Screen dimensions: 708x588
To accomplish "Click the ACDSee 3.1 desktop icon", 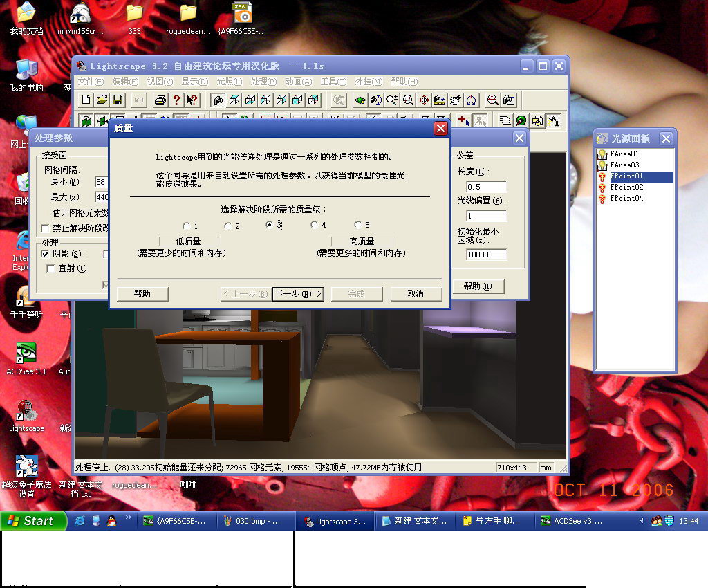I will (x=26, y=359).
